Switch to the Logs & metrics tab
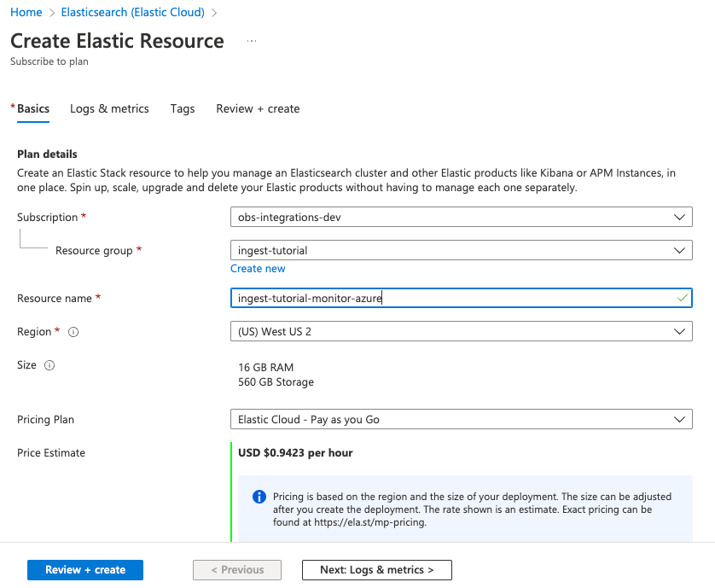Viewport: 715px width, 588px height. (x=109, y=108)
